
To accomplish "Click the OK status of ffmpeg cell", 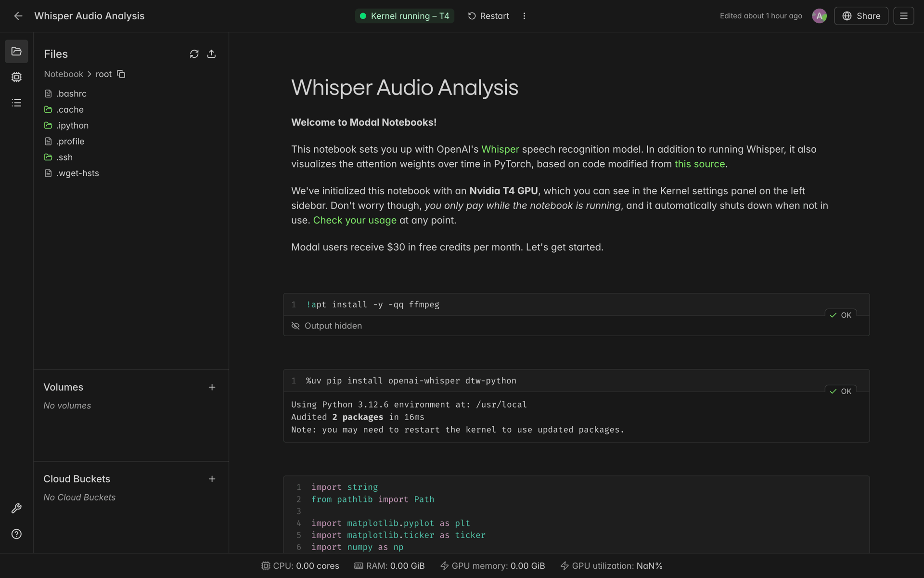I will coord(841,315).
